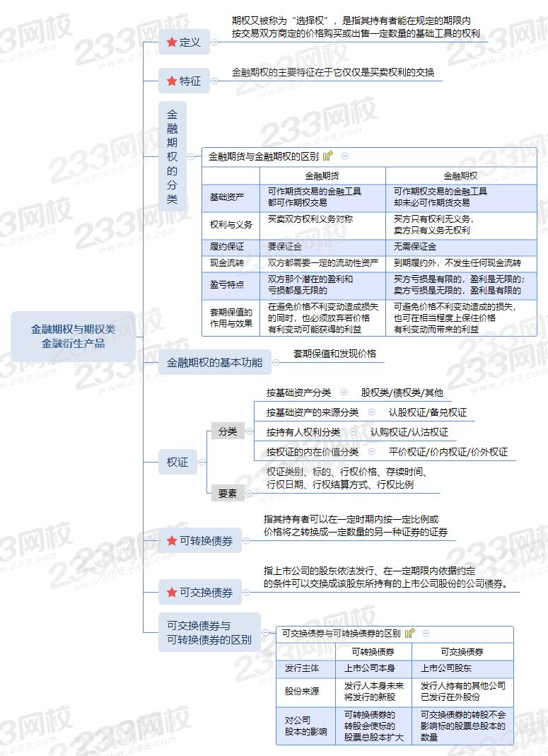Screen dimensions: 548x756
Task: Click the 对公司股本的影响 row label
Action: (x=305, y=726)
